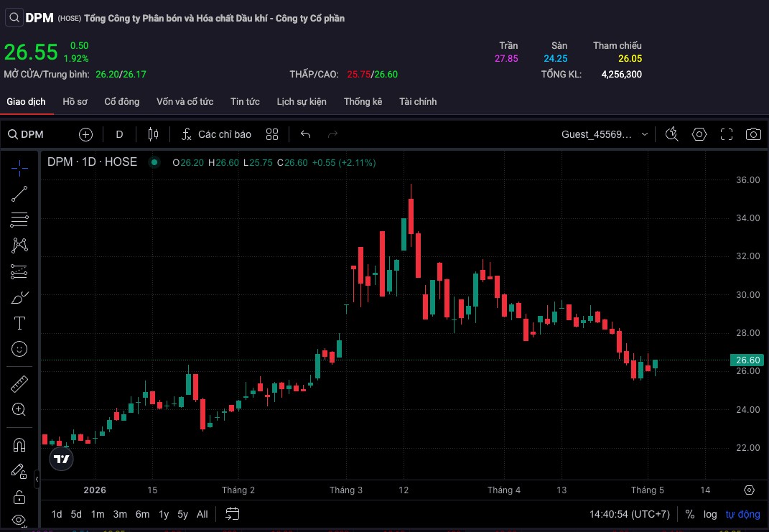The height and width of the screenshot is (532, 769).
Task: Click the search magnifier beside the DPM ticker
Action: pos(14,18)
